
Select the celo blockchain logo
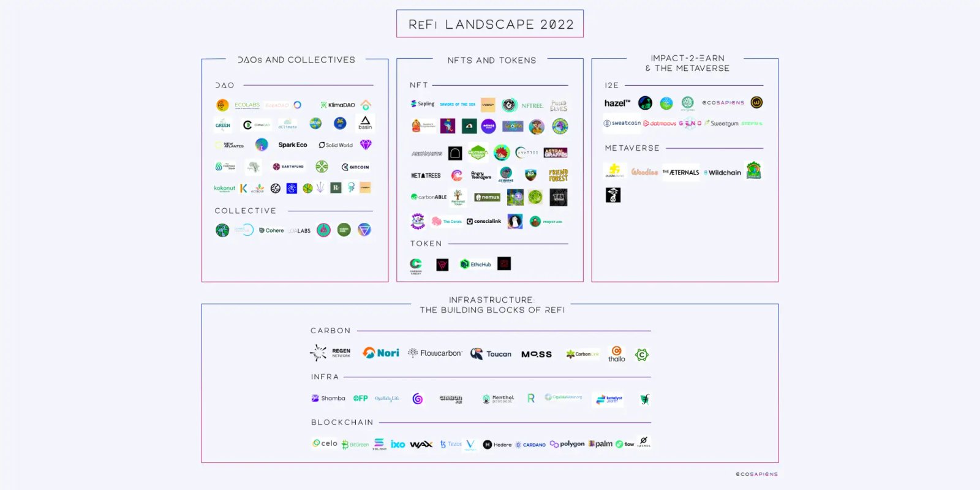[x=325, y=443]
